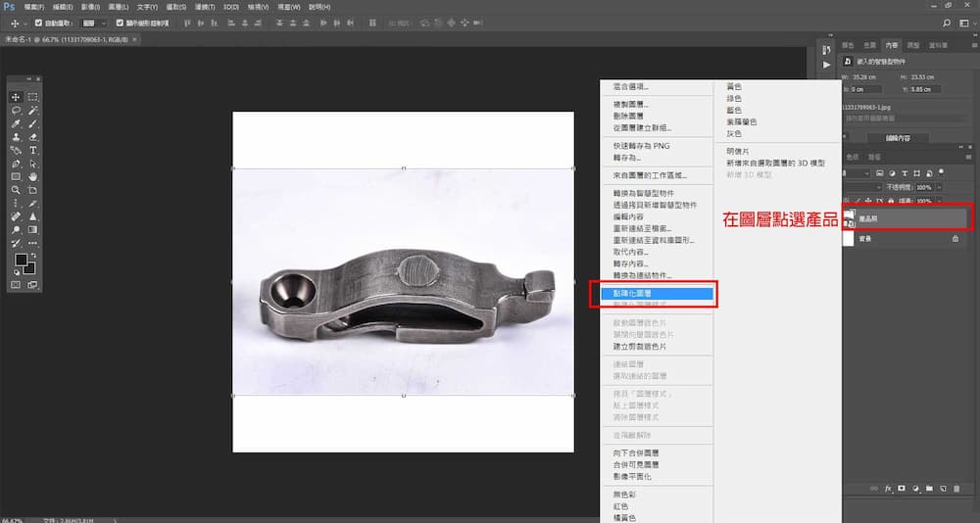Open the History panel icon
The width and height of the screenshot is (980, 523).
tap(827, 50)
